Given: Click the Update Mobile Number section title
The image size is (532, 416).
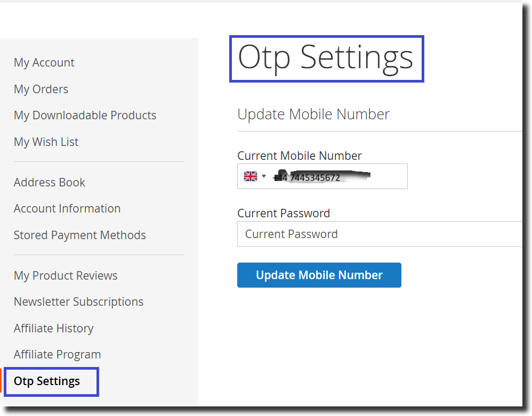Looking at the screenshot, I should click(313, 114).
